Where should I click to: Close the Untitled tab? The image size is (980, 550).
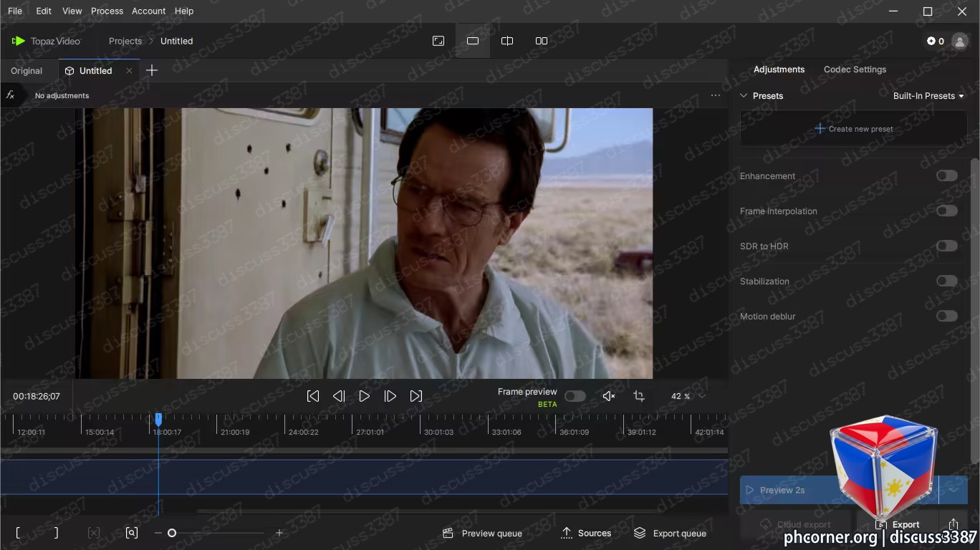129,70
